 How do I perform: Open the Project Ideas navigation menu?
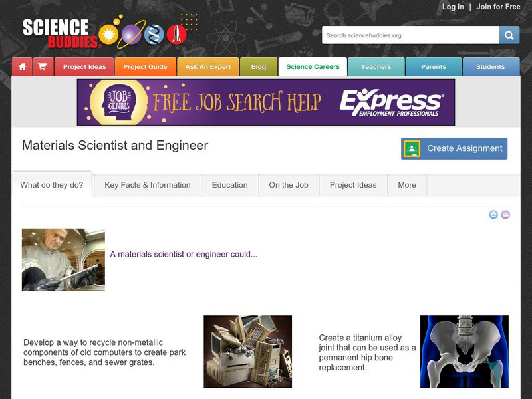click(84, 67)
